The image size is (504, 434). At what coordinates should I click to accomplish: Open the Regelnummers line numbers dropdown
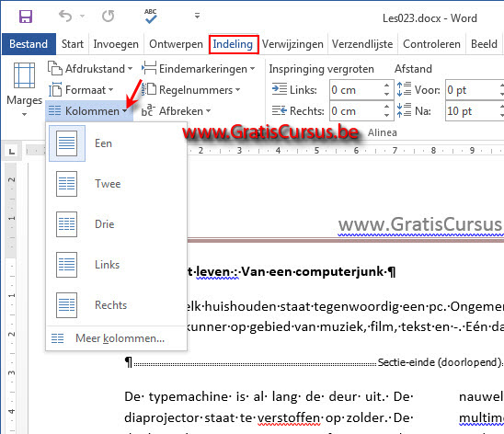(x=191, y=90)
